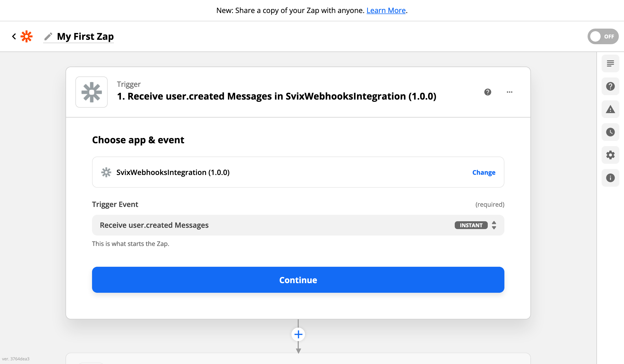624x364 pixels.
Task: Open Zap history clock icon
Action: (610, 132)
